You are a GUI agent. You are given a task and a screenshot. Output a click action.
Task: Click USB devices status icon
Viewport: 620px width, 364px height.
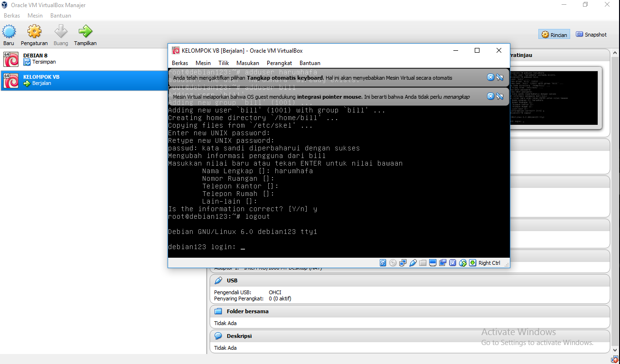pyautogui.click(x=413, y=263)
